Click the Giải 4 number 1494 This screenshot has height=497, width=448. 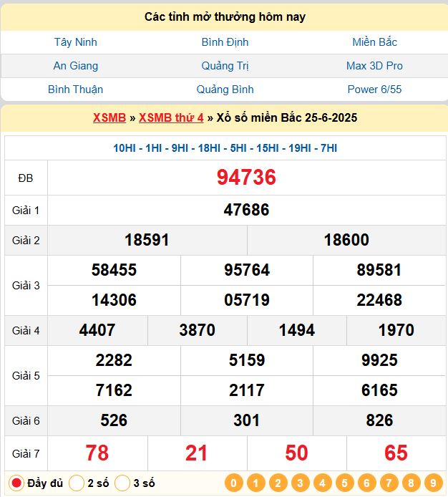click(297, 330)
